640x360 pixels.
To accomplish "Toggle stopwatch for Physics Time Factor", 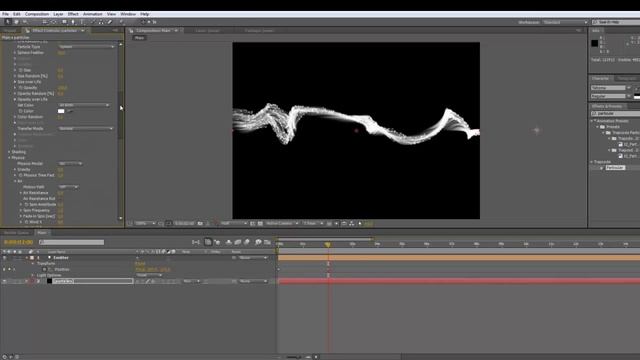I will (x=21, y=175).
